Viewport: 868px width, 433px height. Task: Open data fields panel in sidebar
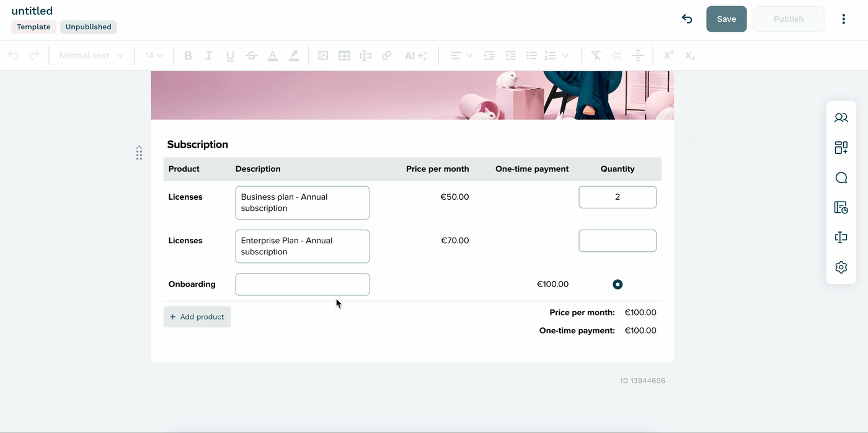click(x=841, y=238)
